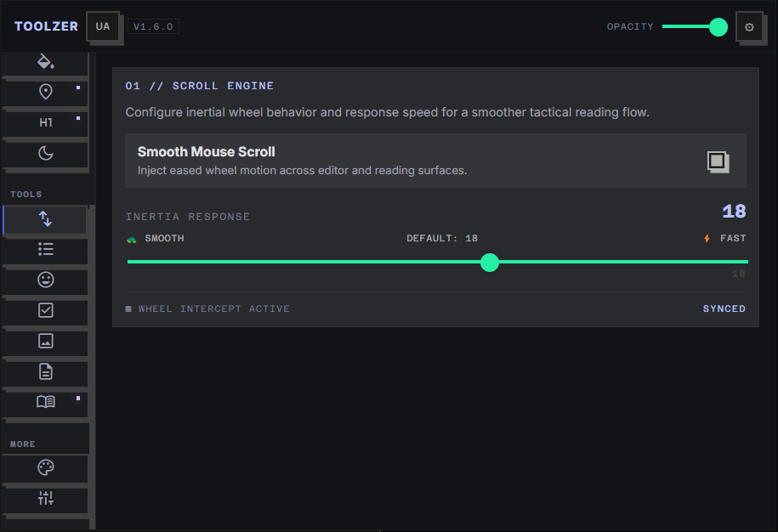The height and width of the screenshot is (532, 778).
Task: Click the FAST slider end label
Action: [x=733, y=239]
